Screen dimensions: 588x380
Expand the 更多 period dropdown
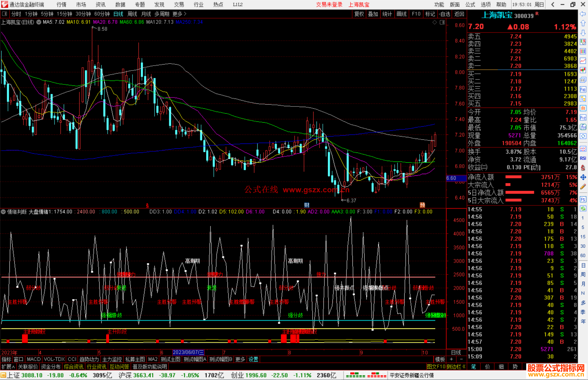[x=179, y=14]
